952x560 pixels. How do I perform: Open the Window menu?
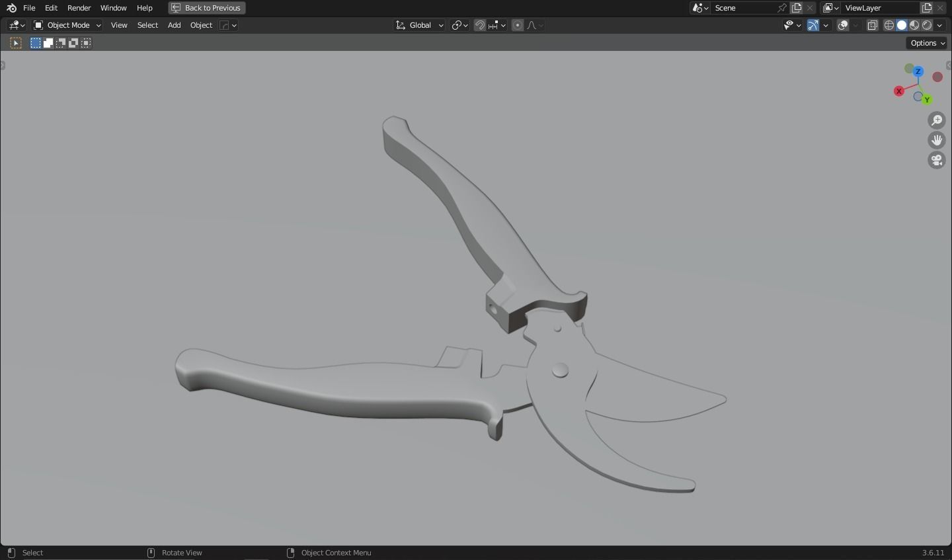(x=114, y=8)
